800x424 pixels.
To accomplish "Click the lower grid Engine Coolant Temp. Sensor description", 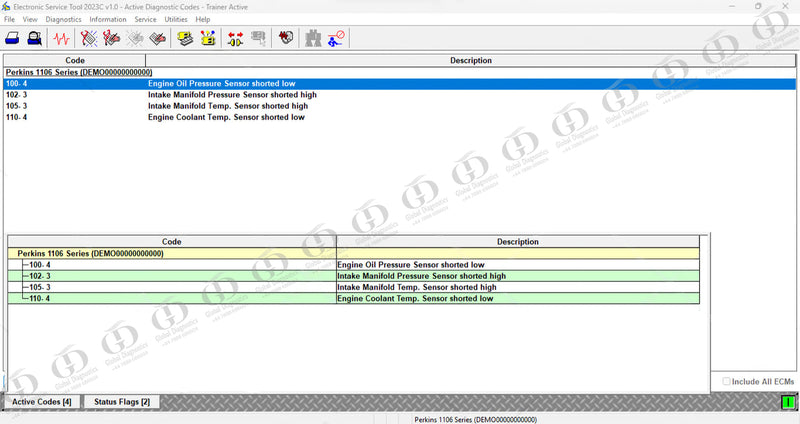I will 415,298.
